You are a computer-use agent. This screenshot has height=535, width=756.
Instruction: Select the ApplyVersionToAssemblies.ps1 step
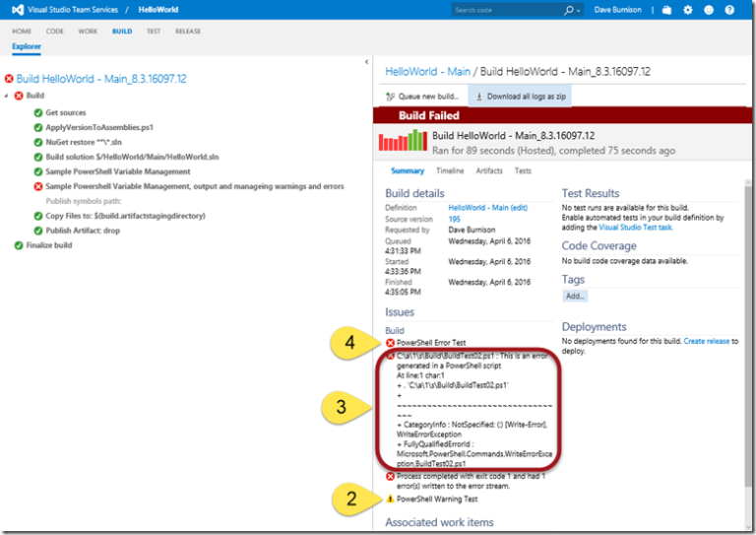tap(99, 128)
